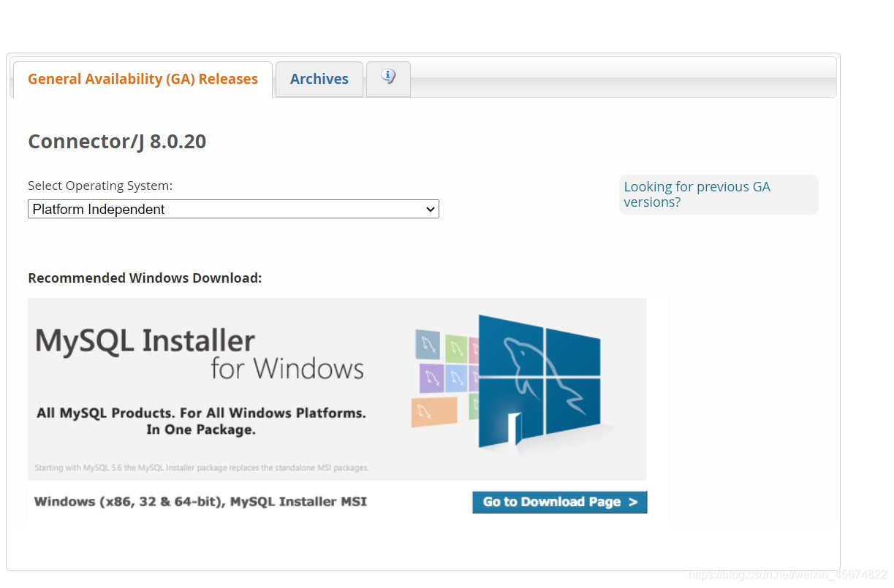Click the Recommended Windows Download label
This screenshot has height=588, width=894.
point(145,278)
